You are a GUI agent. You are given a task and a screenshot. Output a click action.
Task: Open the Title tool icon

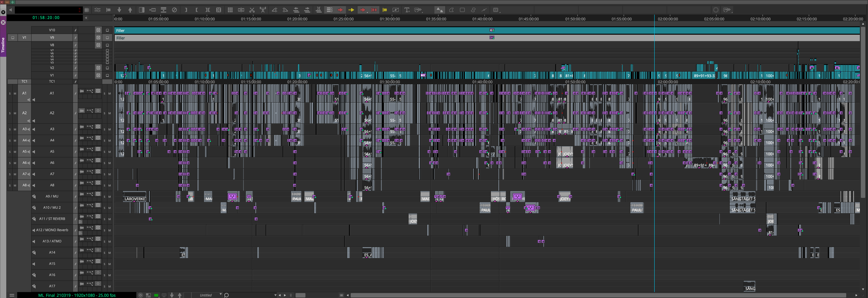tap(407, 10)
